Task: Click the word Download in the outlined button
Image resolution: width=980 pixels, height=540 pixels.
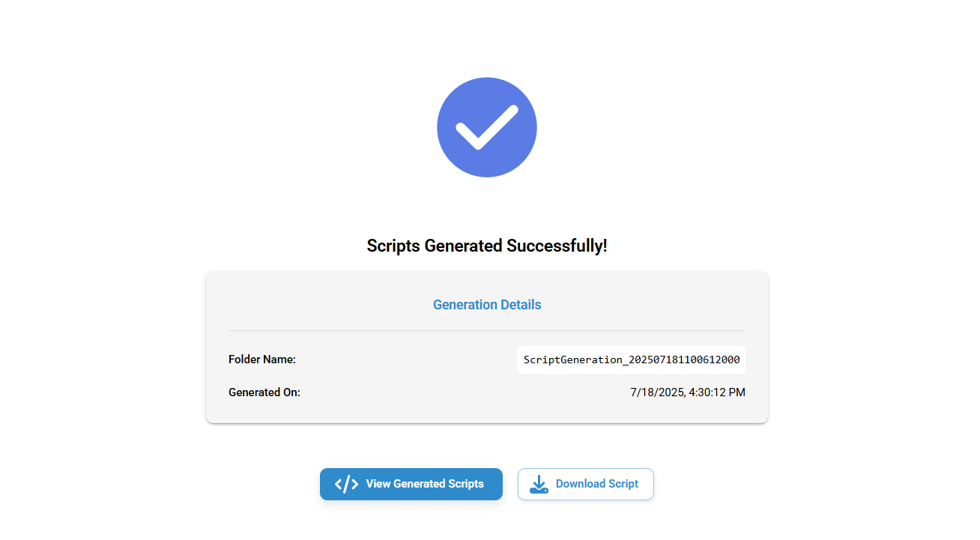Action: click(581, 484)
